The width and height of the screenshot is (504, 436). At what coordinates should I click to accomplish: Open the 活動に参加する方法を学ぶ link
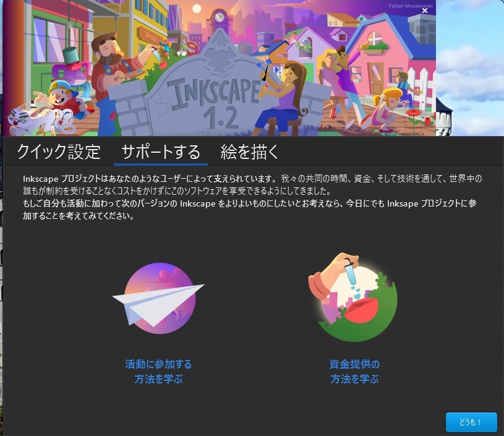coord(158,371)
